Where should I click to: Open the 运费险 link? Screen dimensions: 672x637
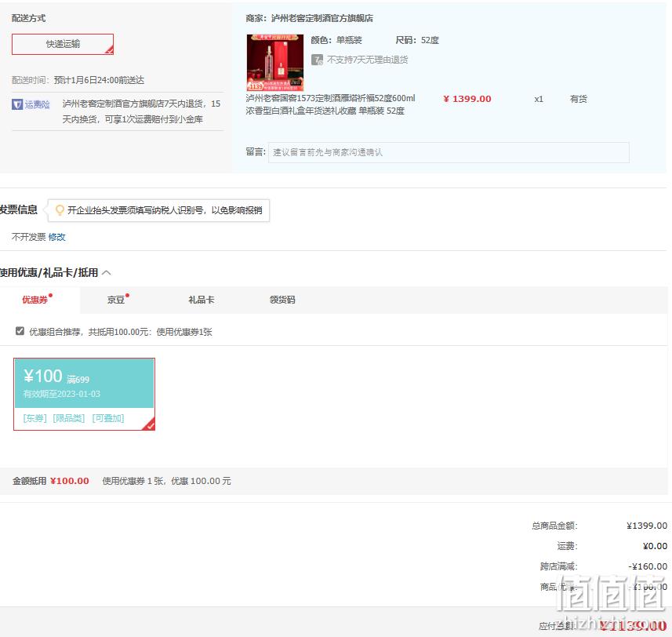pyautogui.click(x=38, y=104)
